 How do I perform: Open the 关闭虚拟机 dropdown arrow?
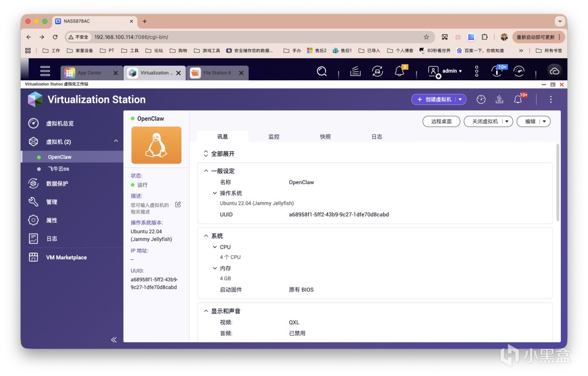click(507, 122)
